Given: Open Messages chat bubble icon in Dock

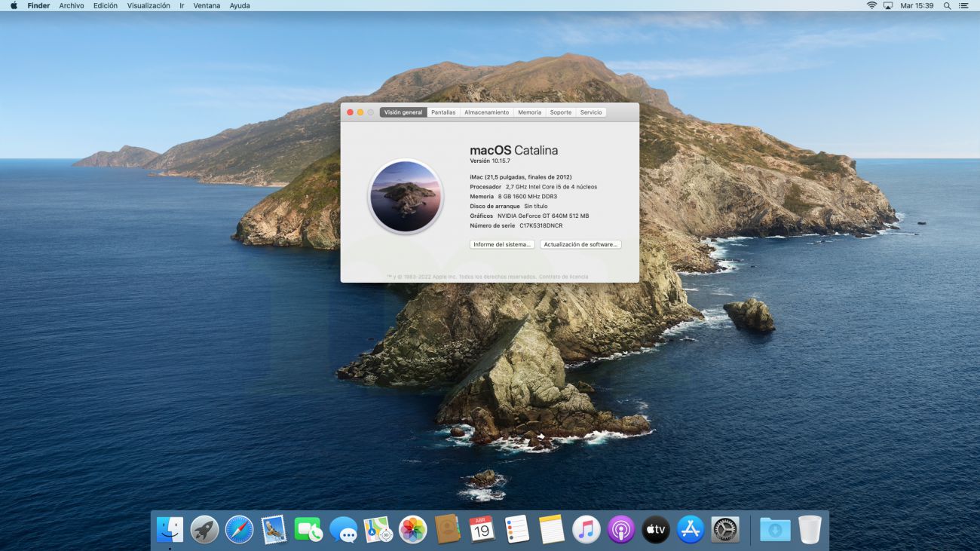Looking at the screenshot, I should point(344,530).
